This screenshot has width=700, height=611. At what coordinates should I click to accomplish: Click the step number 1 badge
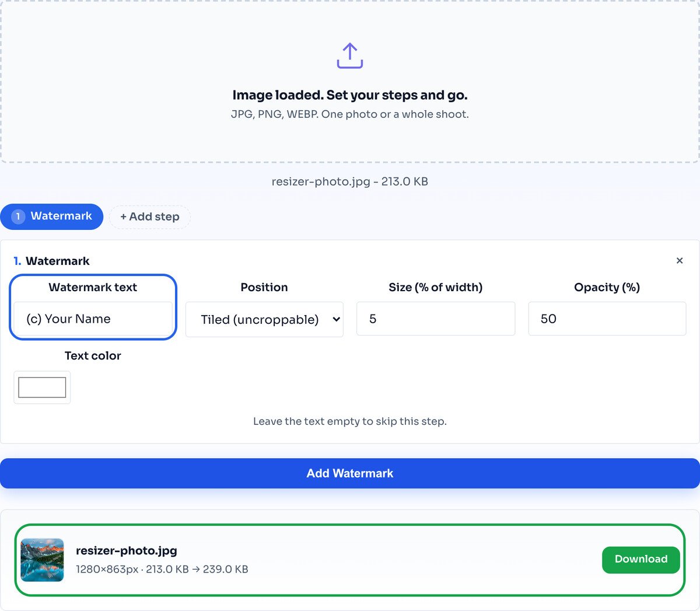(18, 217)
